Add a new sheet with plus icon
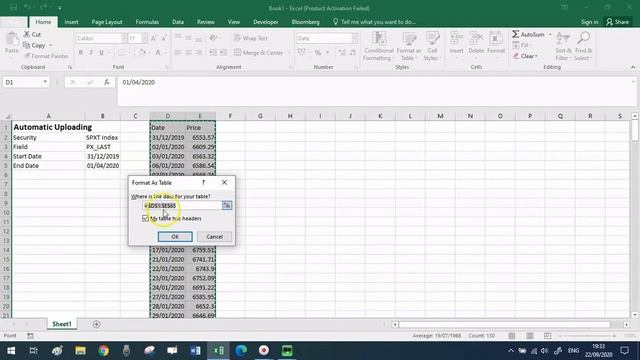The width and height of the screenshot is (640, 360). tap(96, 324)
